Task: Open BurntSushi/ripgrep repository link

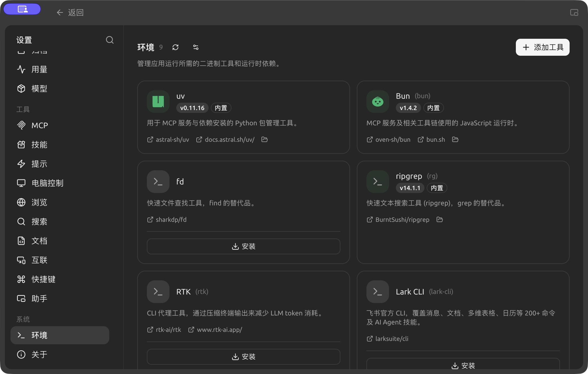Action: click(398, 220)
